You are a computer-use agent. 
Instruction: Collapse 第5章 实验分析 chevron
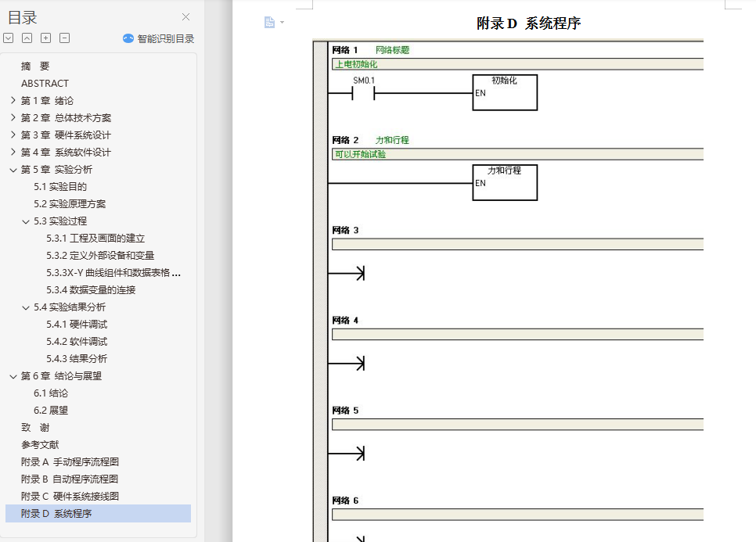point(13,170)
